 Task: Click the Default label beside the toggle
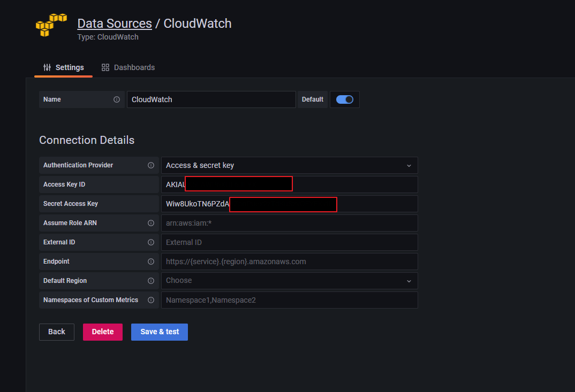click(x=313, y=99)
